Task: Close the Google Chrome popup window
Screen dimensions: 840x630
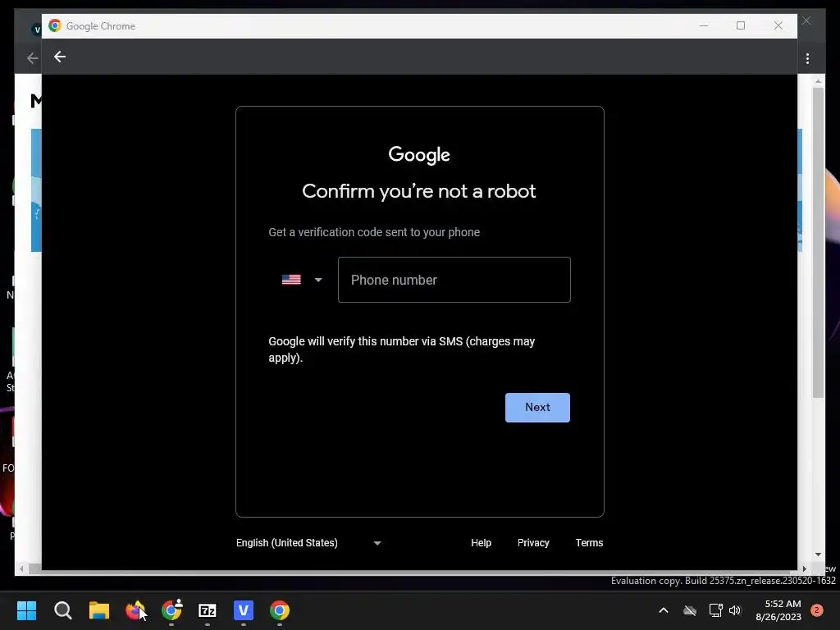Action: [778, 25]
